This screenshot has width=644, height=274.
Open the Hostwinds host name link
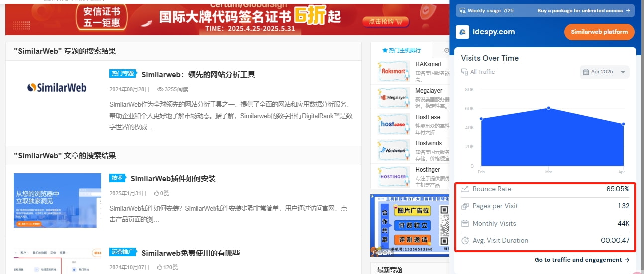coord(429,143)
